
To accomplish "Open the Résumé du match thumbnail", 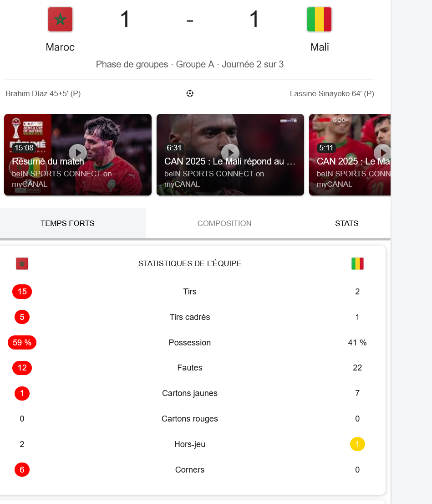I will (78, 154).
